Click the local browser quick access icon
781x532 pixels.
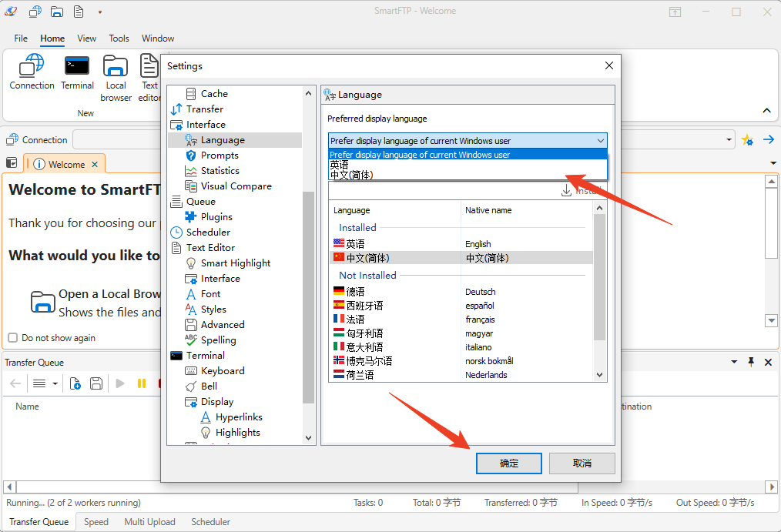(x=57, y=11)
